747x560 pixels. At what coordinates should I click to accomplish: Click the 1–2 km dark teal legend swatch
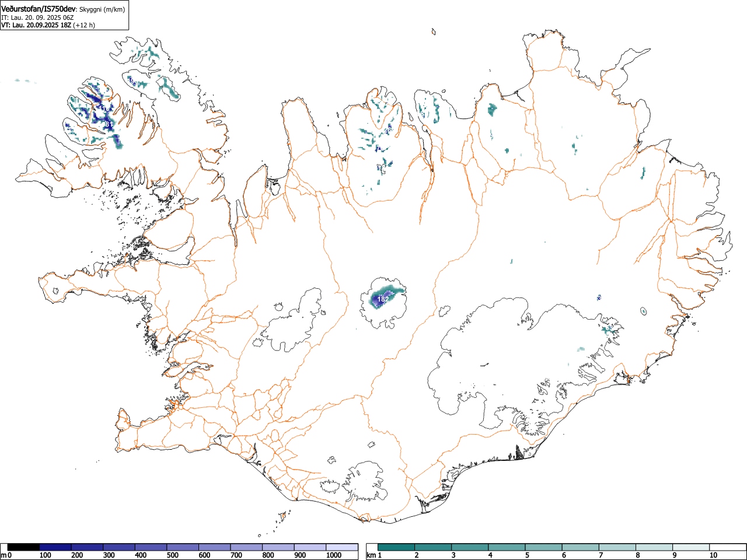[397, 547]
